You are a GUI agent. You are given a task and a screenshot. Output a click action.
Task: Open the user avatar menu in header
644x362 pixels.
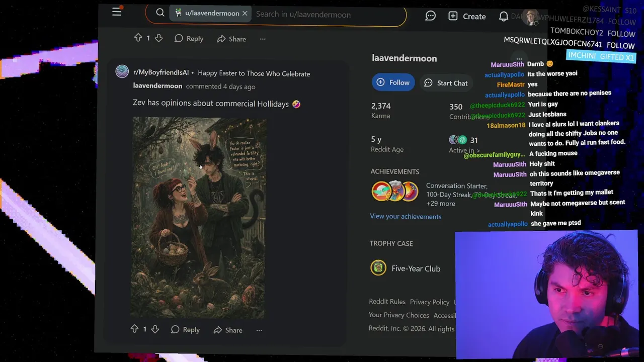(530, 17)
